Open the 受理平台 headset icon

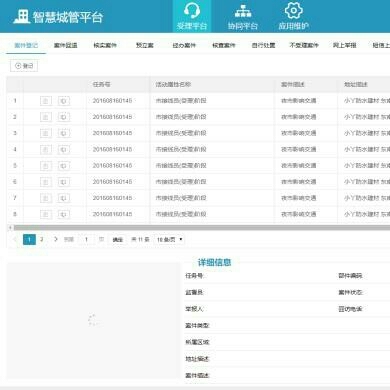coord(192,10)
